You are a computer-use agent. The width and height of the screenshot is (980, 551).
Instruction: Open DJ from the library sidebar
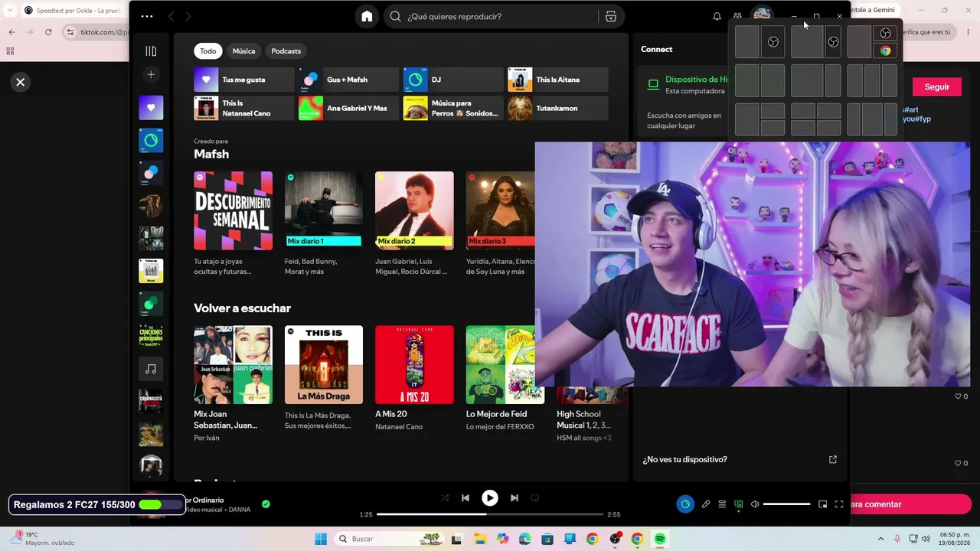point(151,140)
